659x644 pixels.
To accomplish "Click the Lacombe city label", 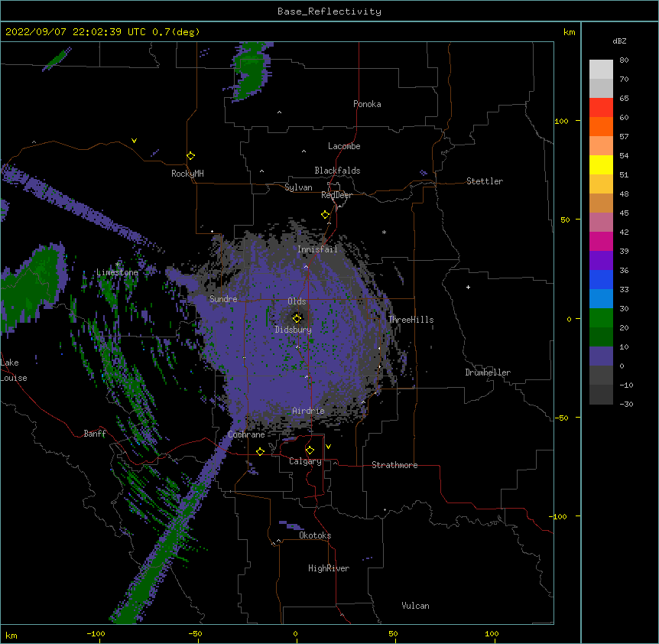I will 344,146.
